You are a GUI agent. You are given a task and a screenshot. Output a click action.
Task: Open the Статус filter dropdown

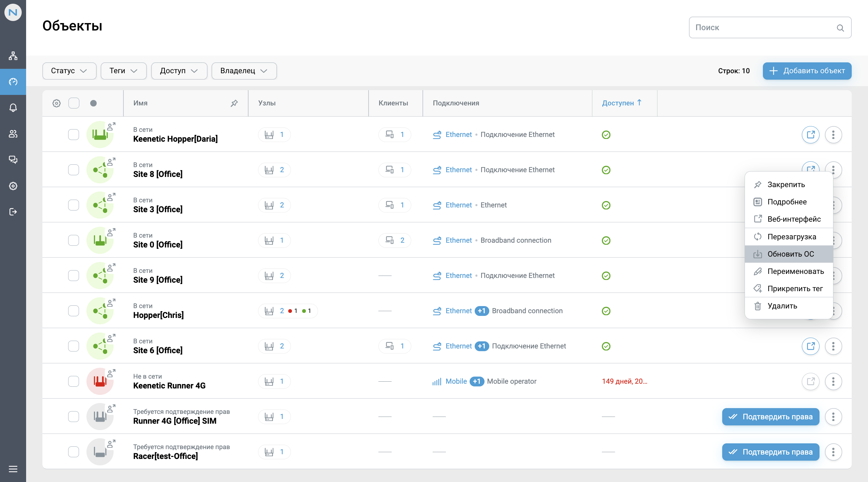pos(69,71)
